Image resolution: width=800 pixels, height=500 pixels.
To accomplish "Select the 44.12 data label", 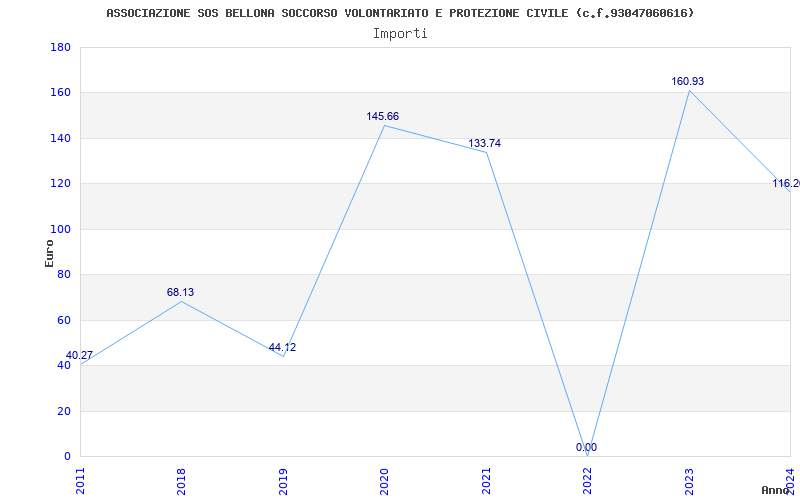I will click(x=282, y=347).
